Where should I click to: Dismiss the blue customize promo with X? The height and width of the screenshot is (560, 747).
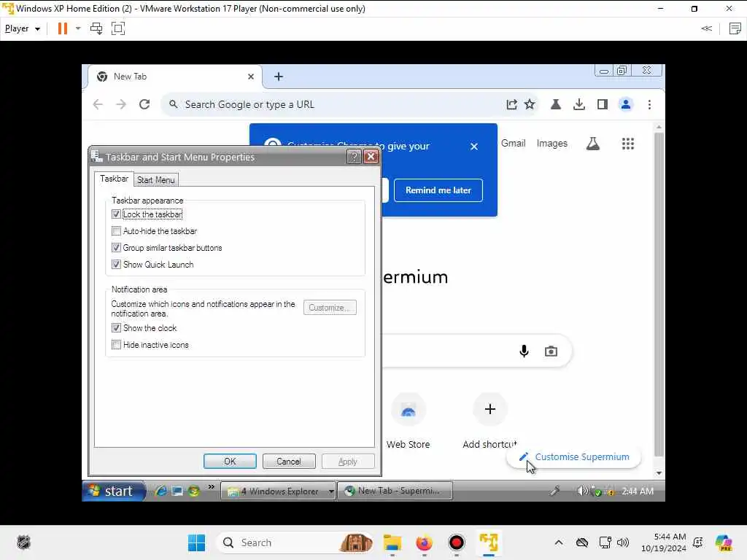click(x=473, y=146)
